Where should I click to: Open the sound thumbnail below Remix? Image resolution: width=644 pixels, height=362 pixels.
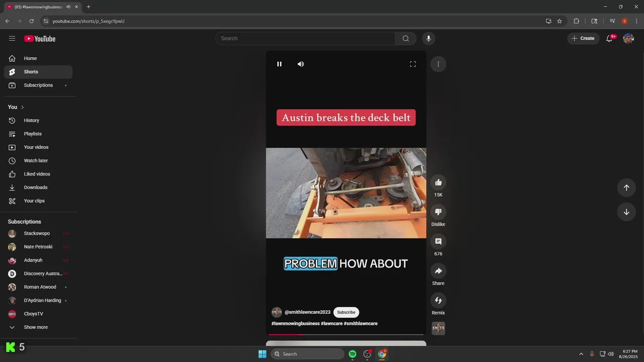pos(438,328)
